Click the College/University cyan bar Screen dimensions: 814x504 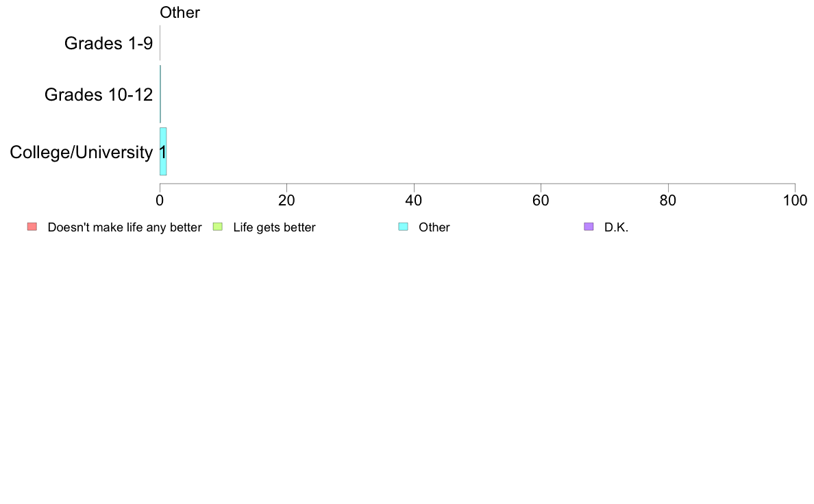click(163, 151)
